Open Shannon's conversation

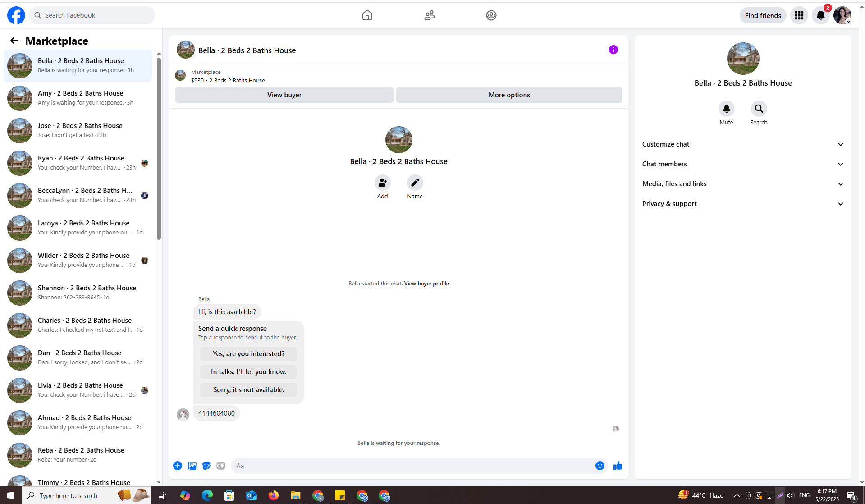pos(78,293)
